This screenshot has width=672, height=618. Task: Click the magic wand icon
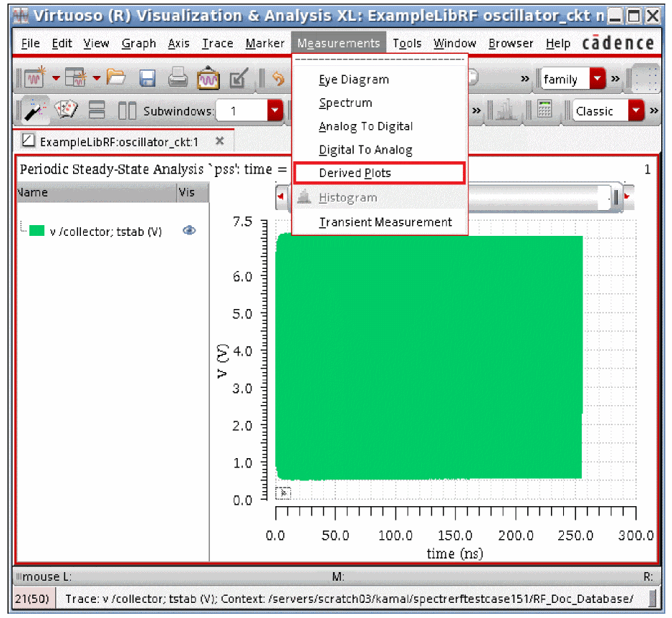pos(34,111)
